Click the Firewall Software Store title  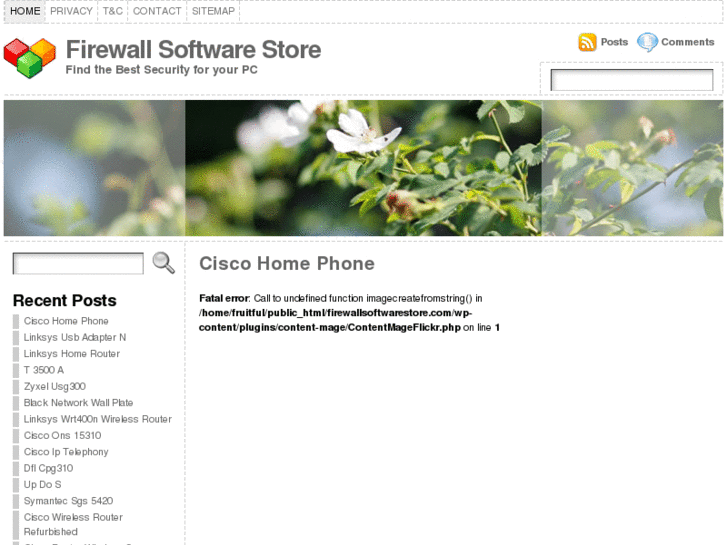pos(193,50)
